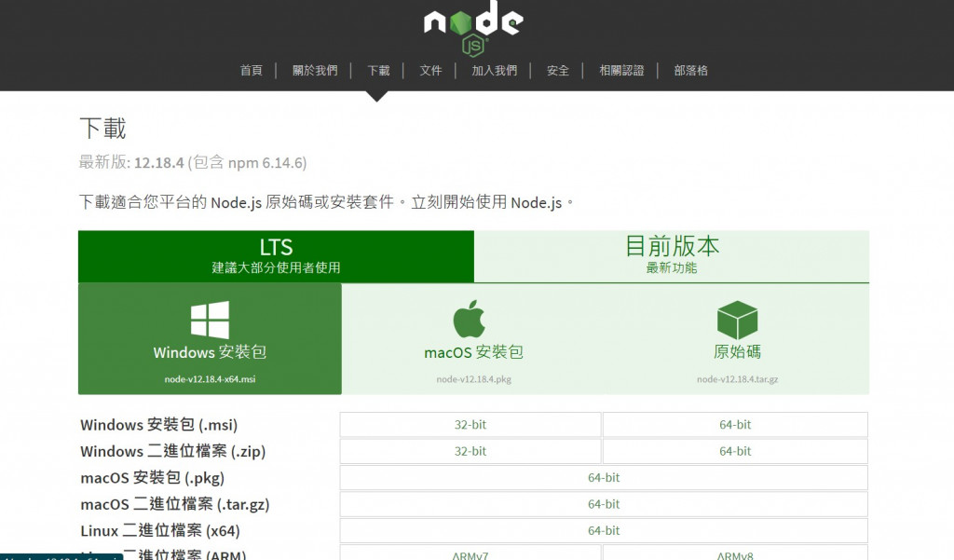Click the Windows logo icon
The height and width of the screenshot is (560, 954).
click(210, 320)
